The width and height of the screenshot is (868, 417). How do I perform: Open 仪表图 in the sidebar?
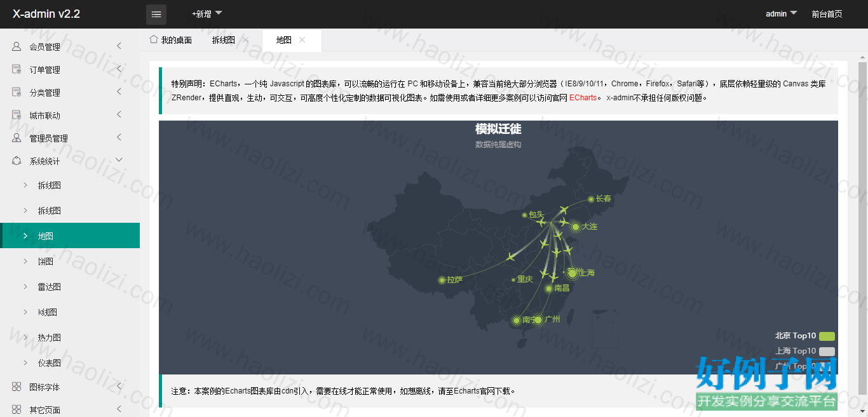[70, 363]
